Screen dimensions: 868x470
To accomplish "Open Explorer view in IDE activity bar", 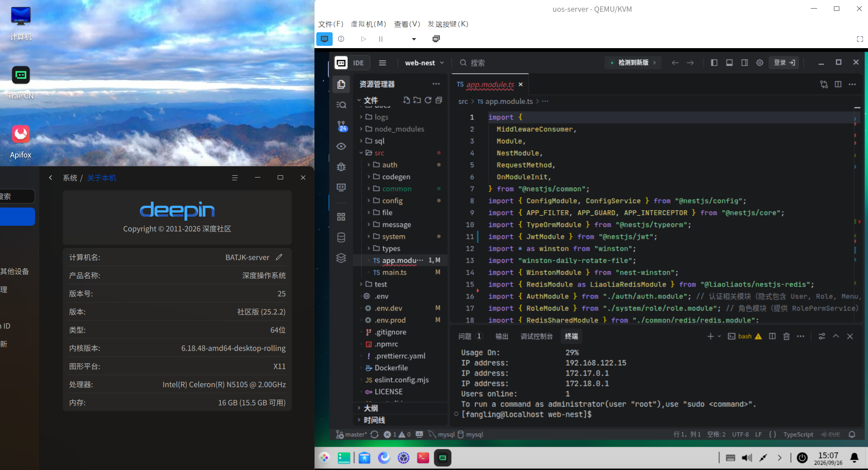I will [x=341, y=84].
